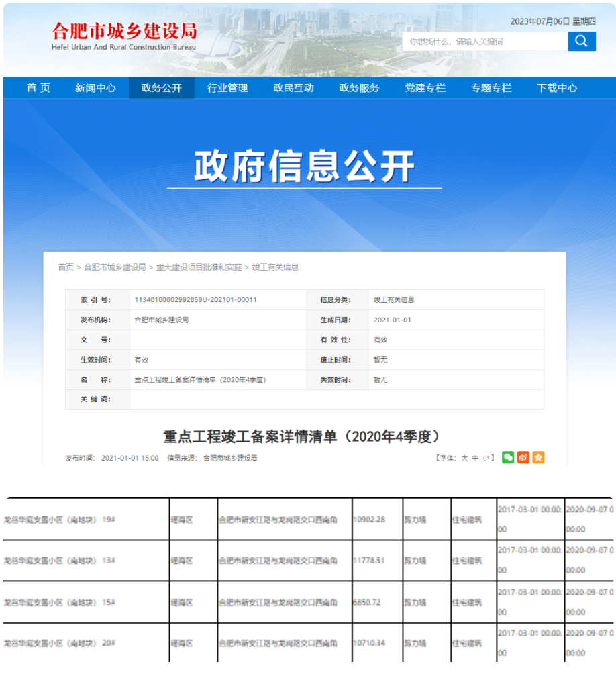Viewport: 616px width, 674px height.
Task: Select the 政务公开 navigation tab
Action: (x=162, y=88)
